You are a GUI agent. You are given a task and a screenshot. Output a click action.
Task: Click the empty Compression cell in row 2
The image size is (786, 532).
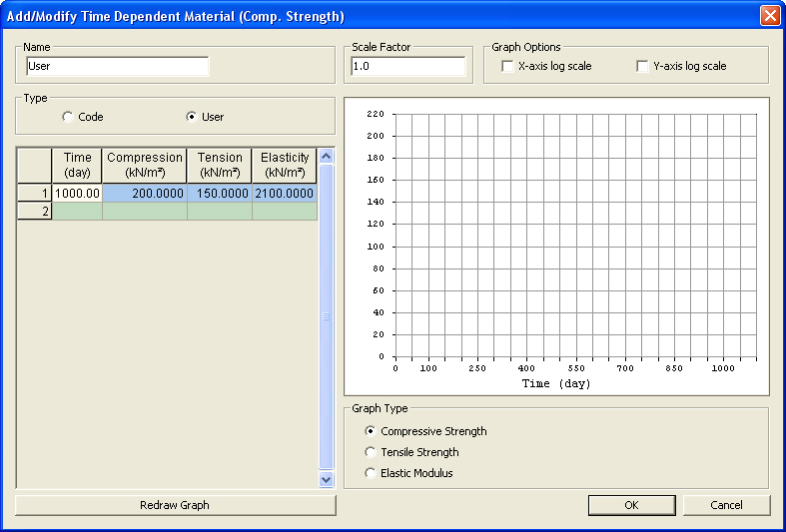click(x=145, y=211)
